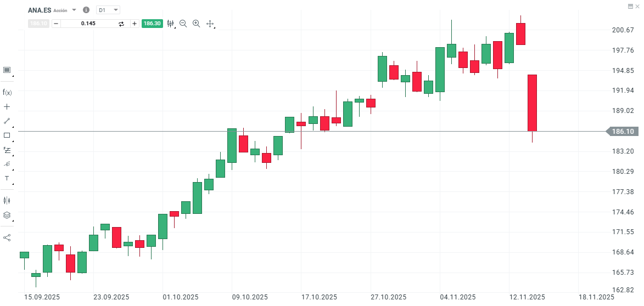Click the 0.145 volume input field
Image resolution: width=644 pixels, height=306 pixels.
click(x=88, y=24)
